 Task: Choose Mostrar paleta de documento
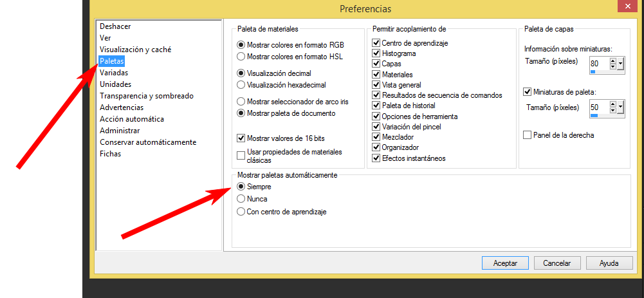click(286, 113)
